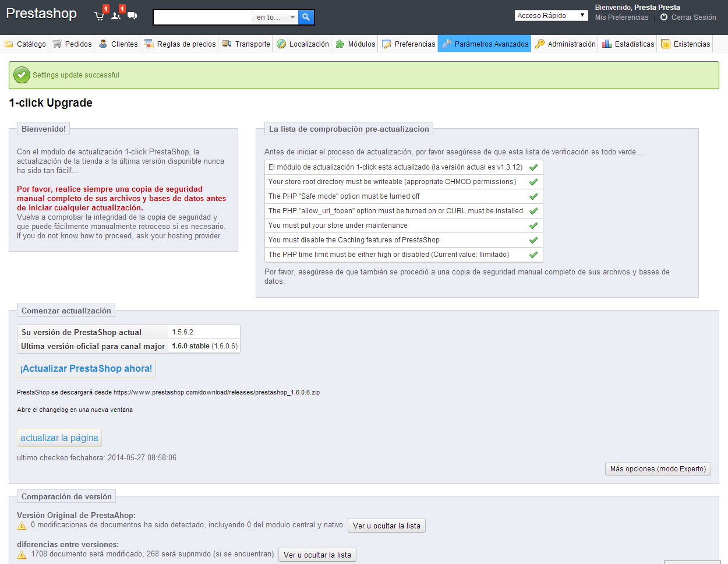This screenshot has height=564, width=728.
Task: Click the Cerrar Sesión link
Action: pos(694,17)
